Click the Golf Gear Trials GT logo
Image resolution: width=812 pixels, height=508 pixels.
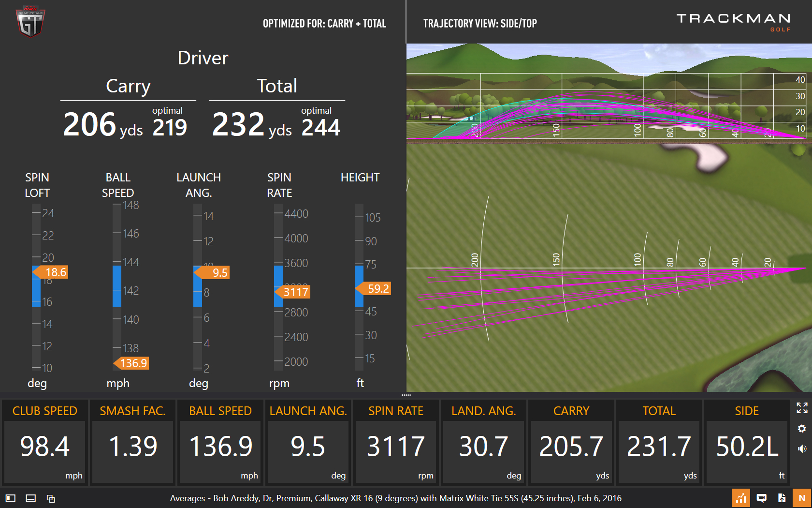(30, 22)
